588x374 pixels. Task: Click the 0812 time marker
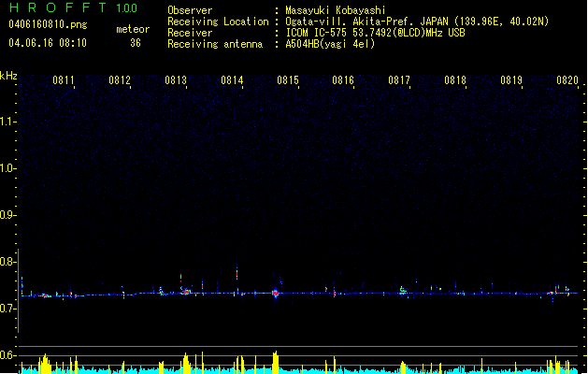click(x=120, y=80)
